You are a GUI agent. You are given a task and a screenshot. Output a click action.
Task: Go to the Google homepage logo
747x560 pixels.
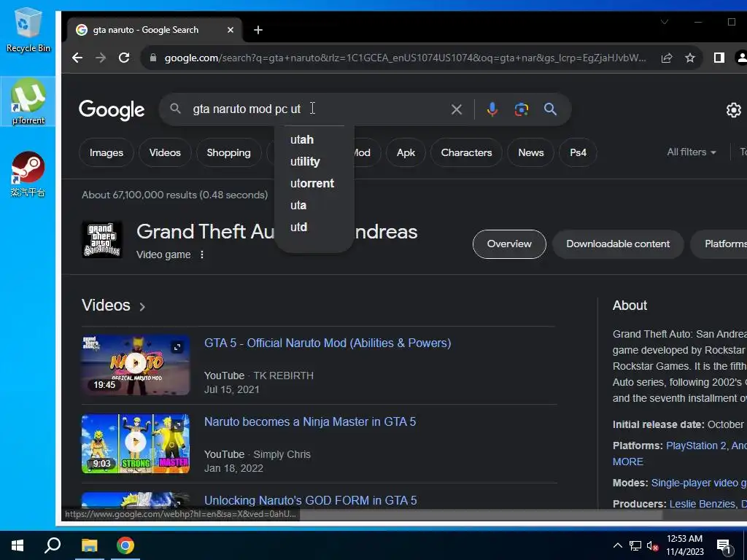[112, 110]
